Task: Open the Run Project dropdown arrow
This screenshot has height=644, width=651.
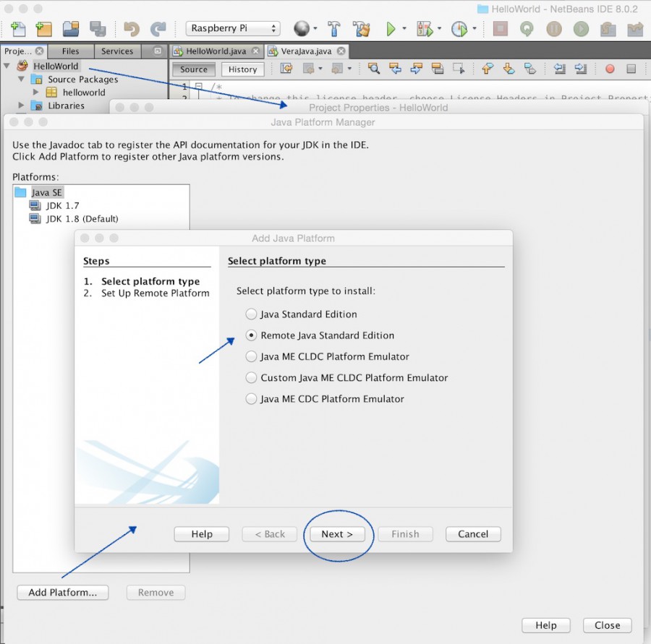Action: pos(404,29)
